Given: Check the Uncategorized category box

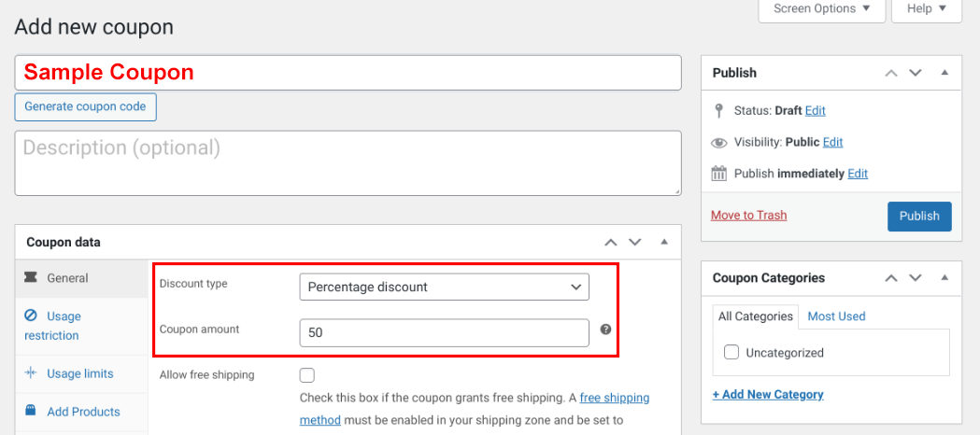Looking at the screenshot, I should click(731, 353).
